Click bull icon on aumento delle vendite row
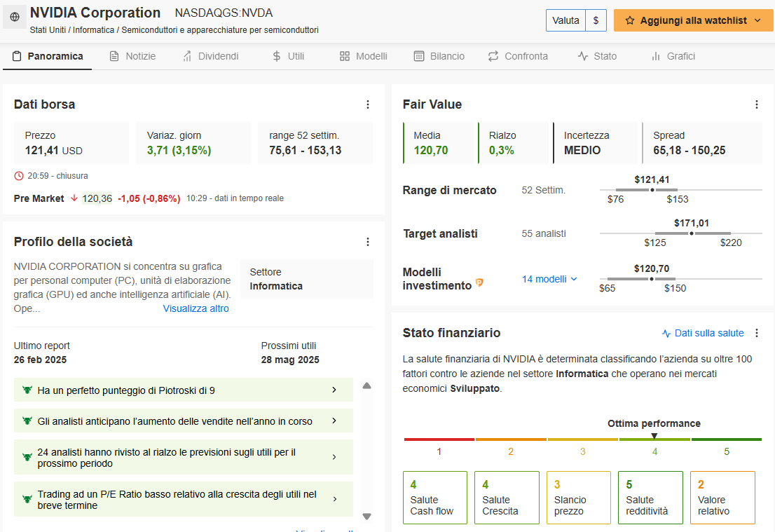This screenshot has width=775, height=532. [27, 421]
